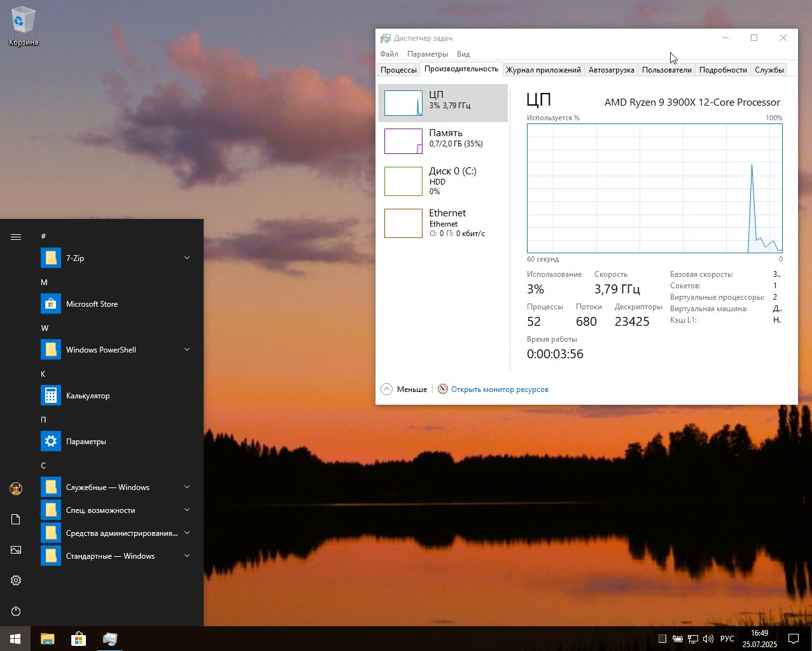Expand the Windows PowerShell folder
Viewport: 812px width, 651px height.
187,349
